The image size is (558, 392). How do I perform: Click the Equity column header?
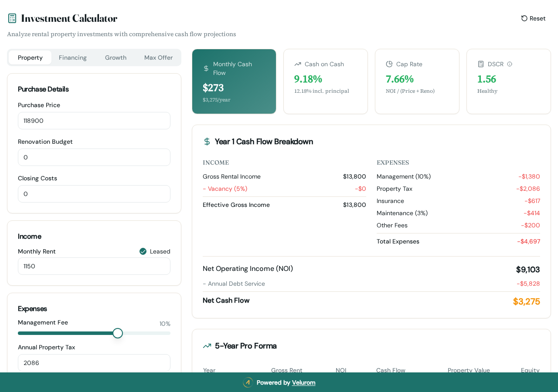click(x=530, y=370)
